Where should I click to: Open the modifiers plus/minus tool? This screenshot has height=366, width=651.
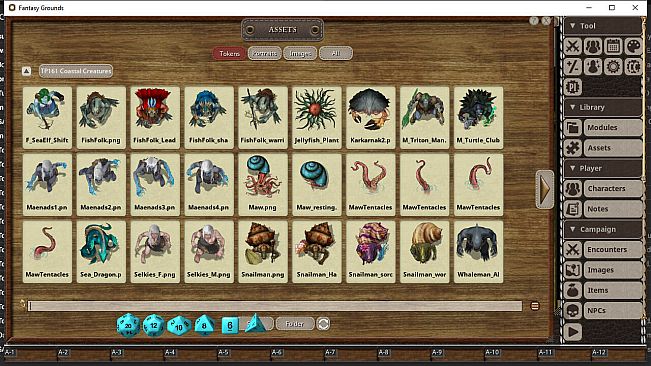573,66
